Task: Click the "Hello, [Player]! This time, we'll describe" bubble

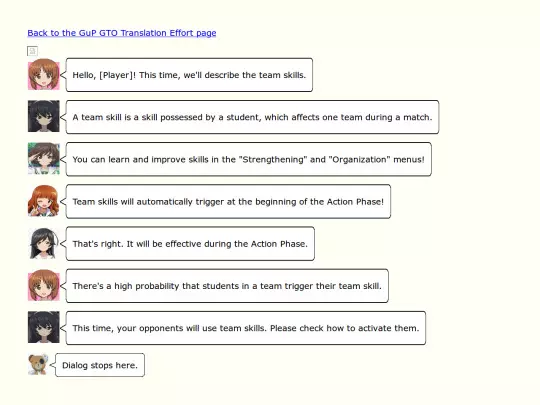Action: 189,75
